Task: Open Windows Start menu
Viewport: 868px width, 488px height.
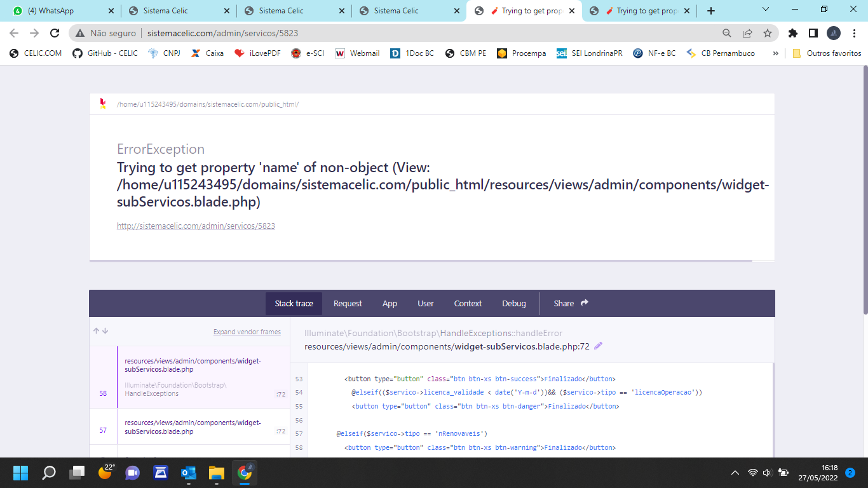Action: tap(21, 473)
